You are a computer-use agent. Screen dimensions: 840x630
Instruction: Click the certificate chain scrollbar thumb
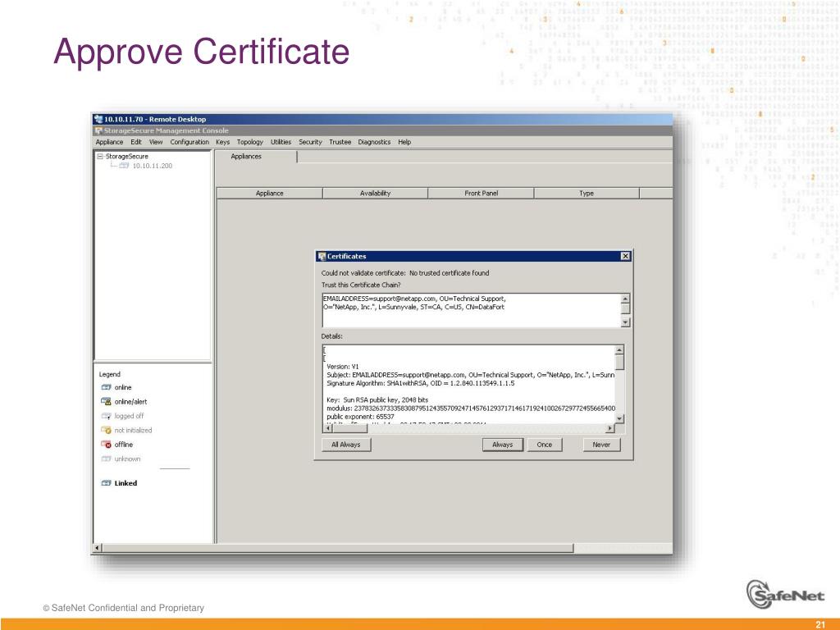[x=625, y=308]
